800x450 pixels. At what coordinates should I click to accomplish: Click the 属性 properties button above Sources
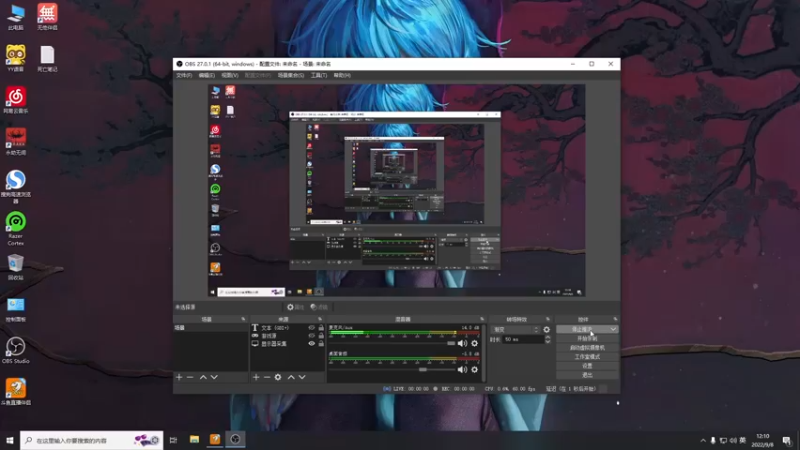295,307
